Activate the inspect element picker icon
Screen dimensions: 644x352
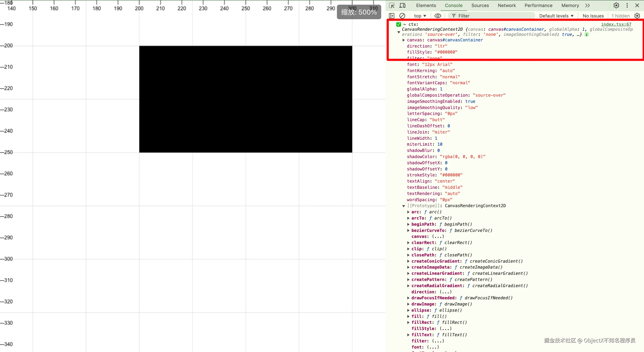(x=392, y=6)
